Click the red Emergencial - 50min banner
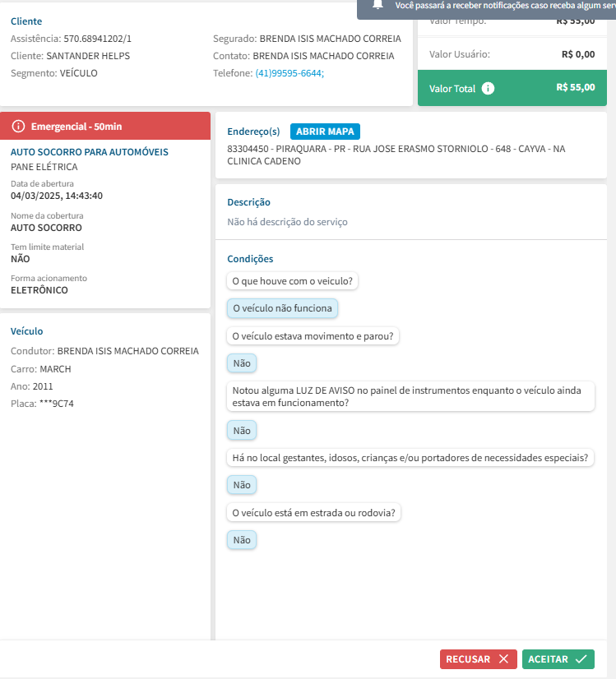The width and height of the screenshot is (616, 679). pos(106,127)
